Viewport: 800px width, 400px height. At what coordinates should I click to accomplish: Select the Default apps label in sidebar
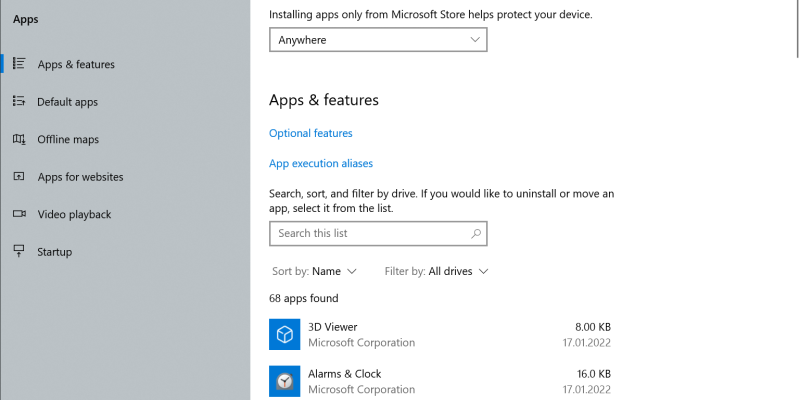tap(67, 102)
